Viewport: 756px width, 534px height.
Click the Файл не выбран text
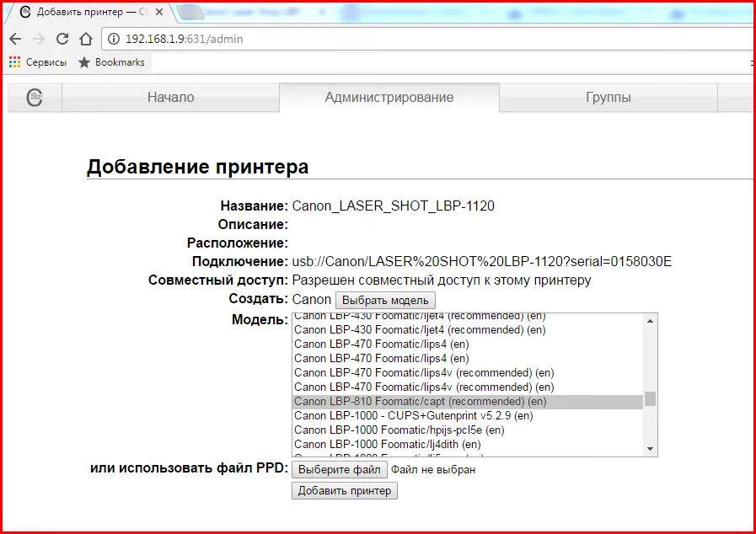pyautogui.click(x=433, y=469)
